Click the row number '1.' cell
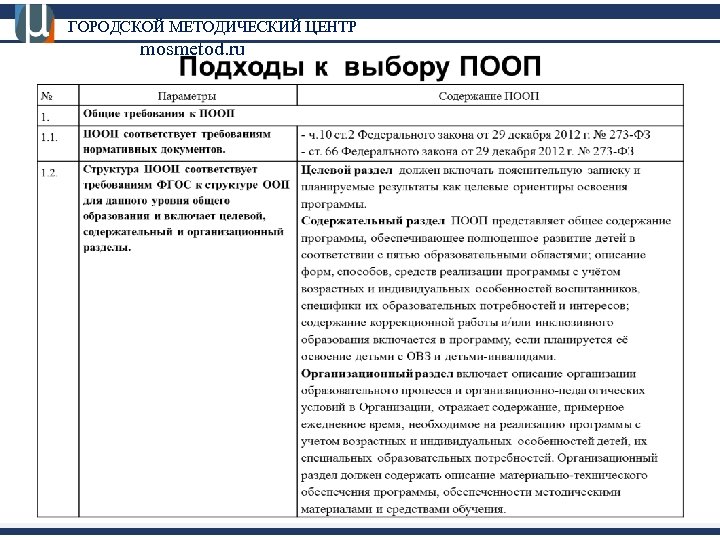720x540 pixels. point(58,116)
